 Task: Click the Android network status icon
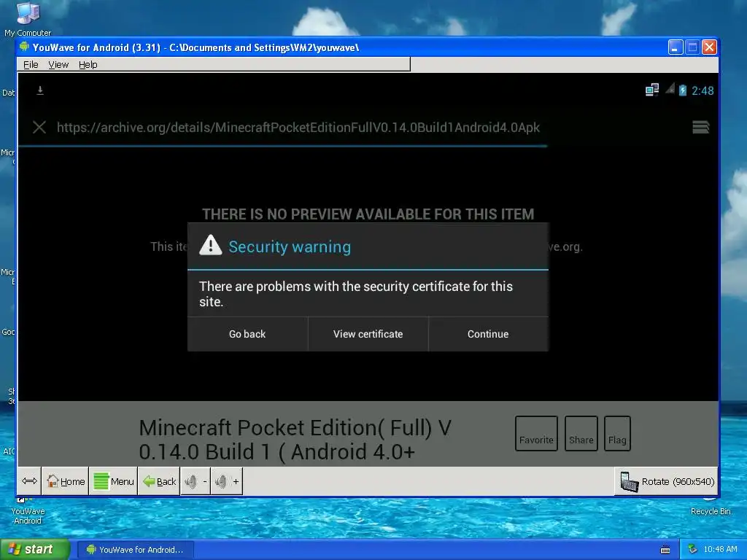click(651, 90)
